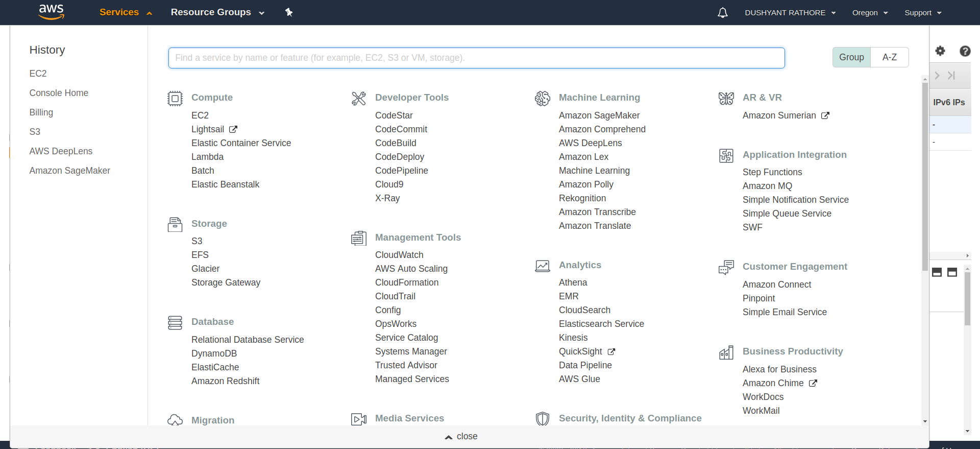Click the Lightsail external link icon
The image size is (980, 449).
tap(233, 129)
